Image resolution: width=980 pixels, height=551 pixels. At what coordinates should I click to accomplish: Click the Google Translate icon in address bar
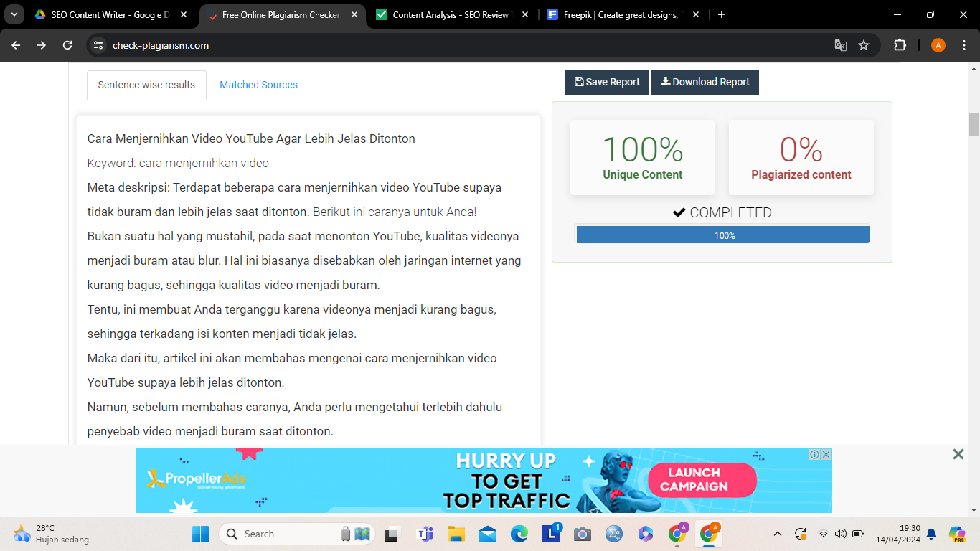pyautogui.click(x=840, y=45)
